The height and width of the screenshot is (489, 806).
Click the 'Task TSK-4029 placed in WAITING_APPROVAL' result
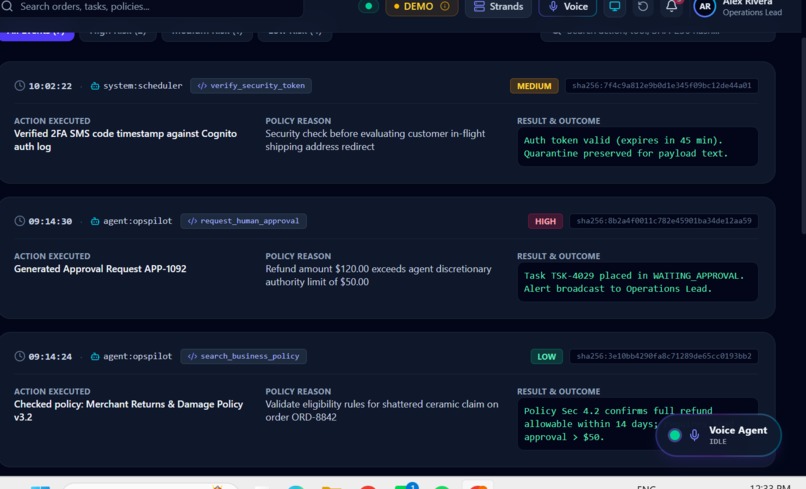[637, 282]
